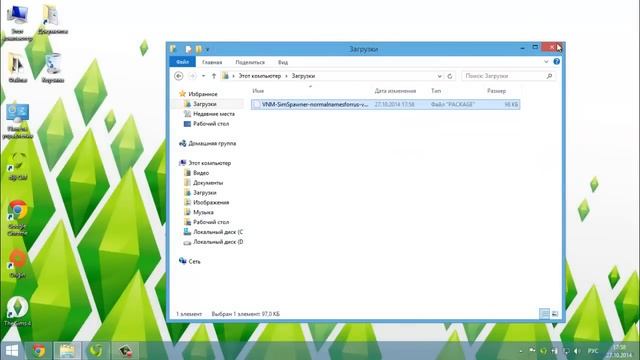The height and width of the screenshot is (360, 640).
Task: Open the Файл ribbon tab
Action: (182, 62)
